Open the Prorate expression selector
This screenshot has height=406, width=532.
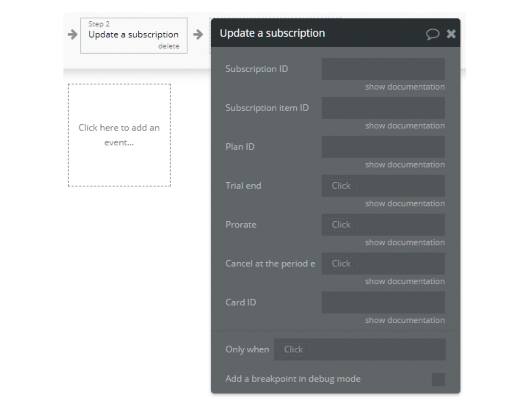tap(341, 225)
